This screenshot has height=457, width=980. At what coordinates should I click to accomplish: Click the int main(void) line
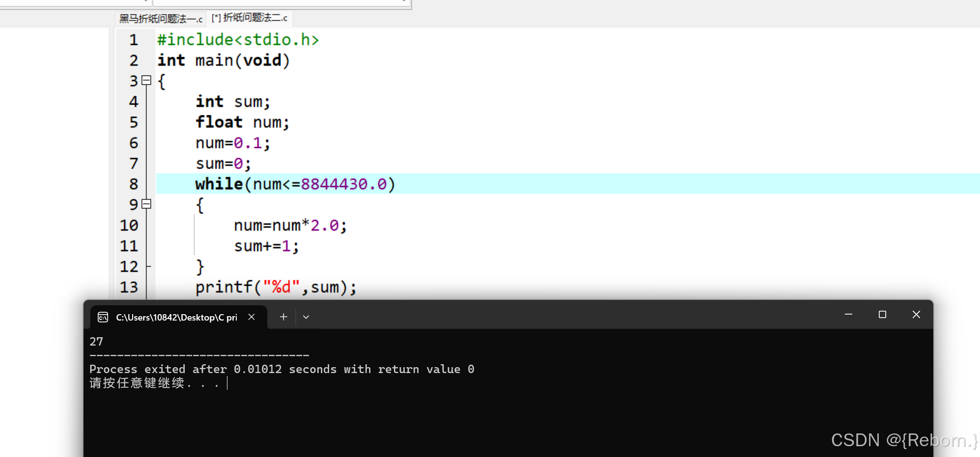[x=224, y=60]
